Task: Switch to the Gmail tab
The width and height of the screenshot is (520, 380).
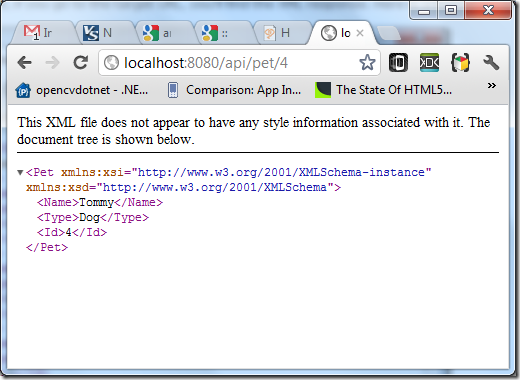Action: click(x=43, y=33)
